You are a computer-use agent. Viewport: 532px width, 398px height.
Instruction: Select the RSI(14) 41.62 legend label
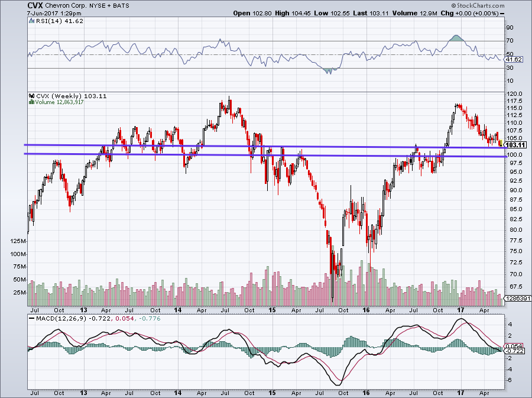(x=59, y=21)
